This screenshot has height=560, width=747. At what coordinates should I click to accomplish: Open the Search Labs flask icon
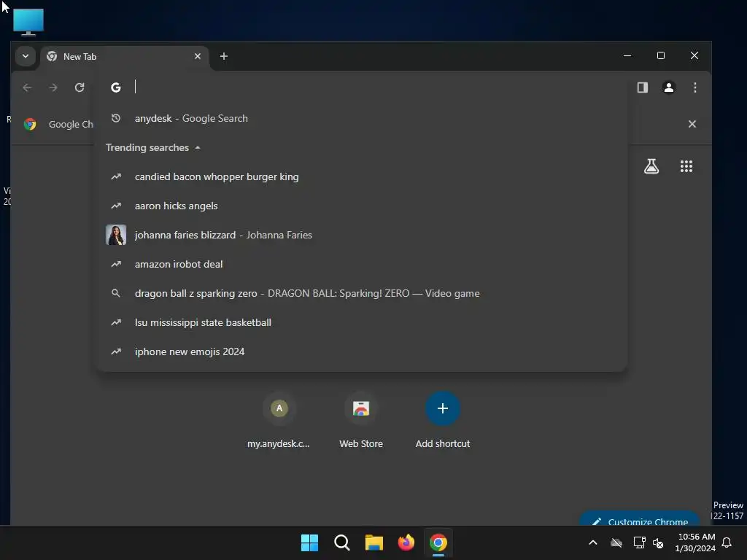pos(651,166)
